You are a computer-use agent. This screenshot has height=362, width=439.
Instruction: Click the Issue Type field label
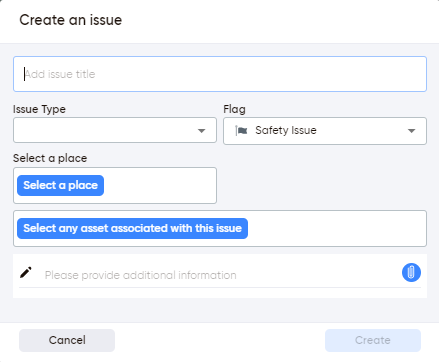39,109
